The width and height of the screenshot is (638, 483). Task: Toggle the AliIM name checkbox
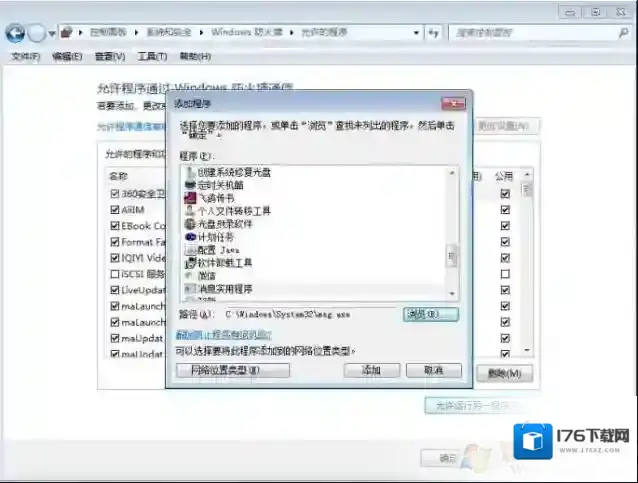click(x=115, y=210)
